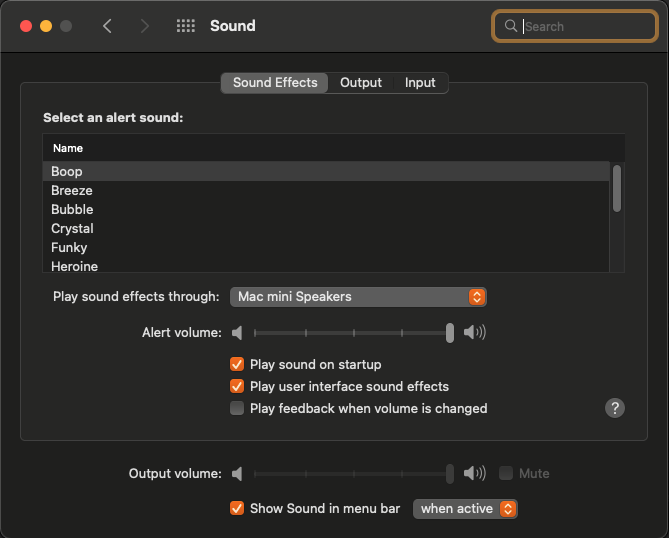Click the loud alert volume speaker icon
Image resolution: width=669 pixels, height=538 pixels.
click(x=474, y=332)
